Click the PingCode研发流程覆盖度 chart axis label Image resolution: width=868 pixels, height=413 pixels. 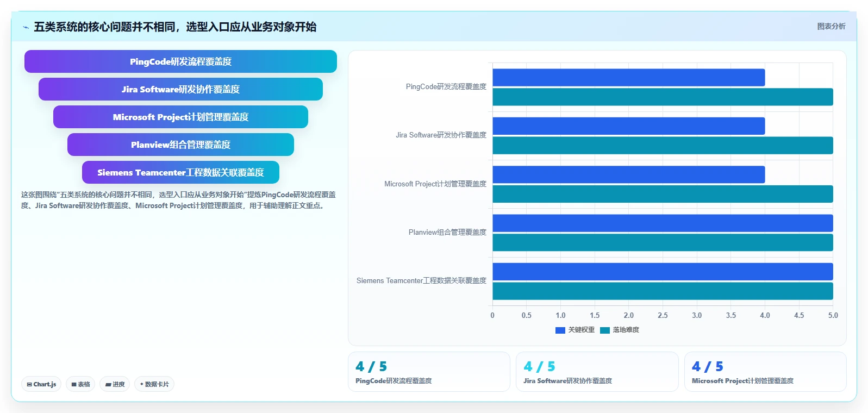[x=446, y=86]
